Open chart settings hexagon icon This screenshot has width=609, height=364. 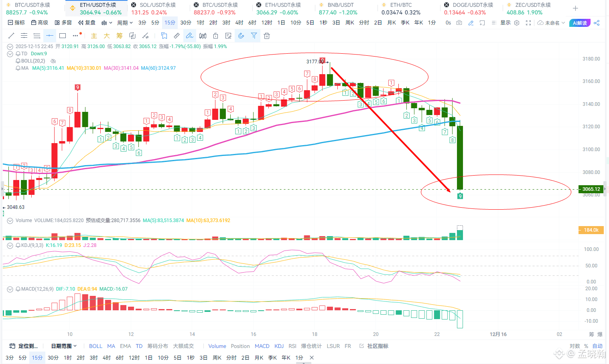point(517,23)
